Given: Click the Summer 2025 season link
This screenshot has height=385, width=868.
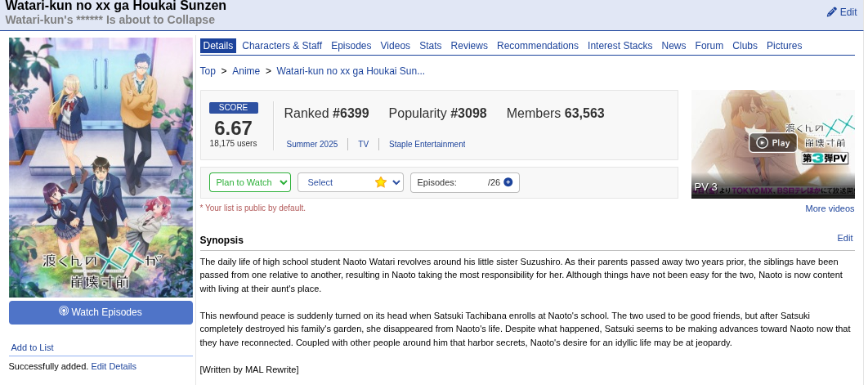Looking at the screenshot, I should pyautogui.click(x=311, y=145).
